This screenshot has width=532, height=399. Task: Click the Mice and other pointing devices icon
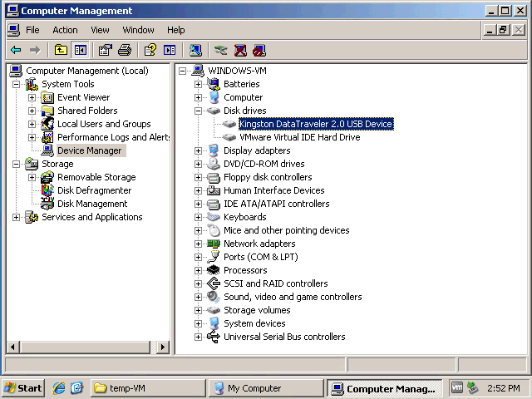click(x=214, y=230)
